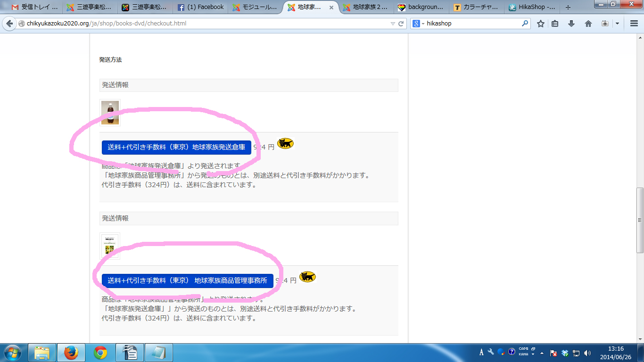Click the network connection tray icon

[576, 353]
